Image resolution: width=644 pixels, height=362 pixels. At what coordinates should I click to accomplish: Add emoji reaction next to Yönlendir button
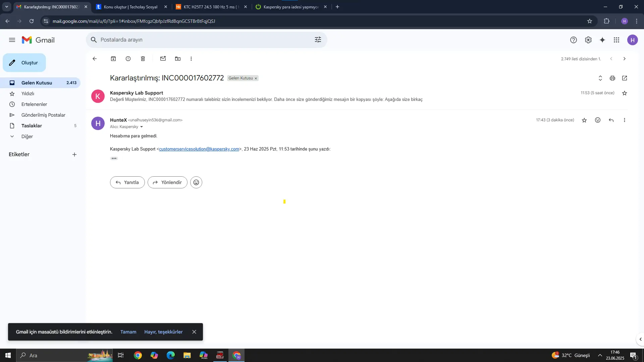coord(196,182)
